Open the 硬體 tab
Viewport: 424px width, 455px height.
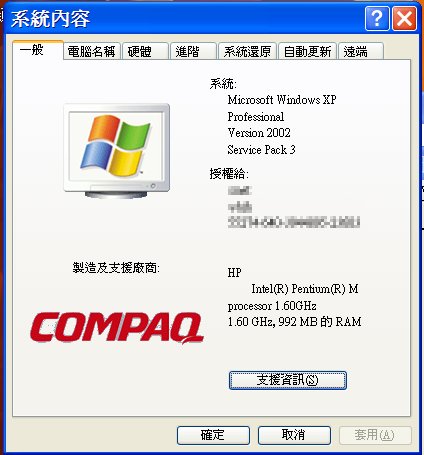(x=145, y=52)
